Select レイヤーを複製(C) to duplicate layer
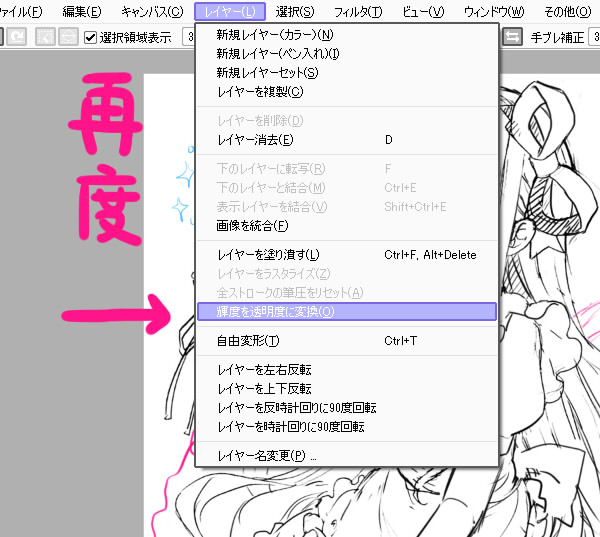 pos(347,92)
